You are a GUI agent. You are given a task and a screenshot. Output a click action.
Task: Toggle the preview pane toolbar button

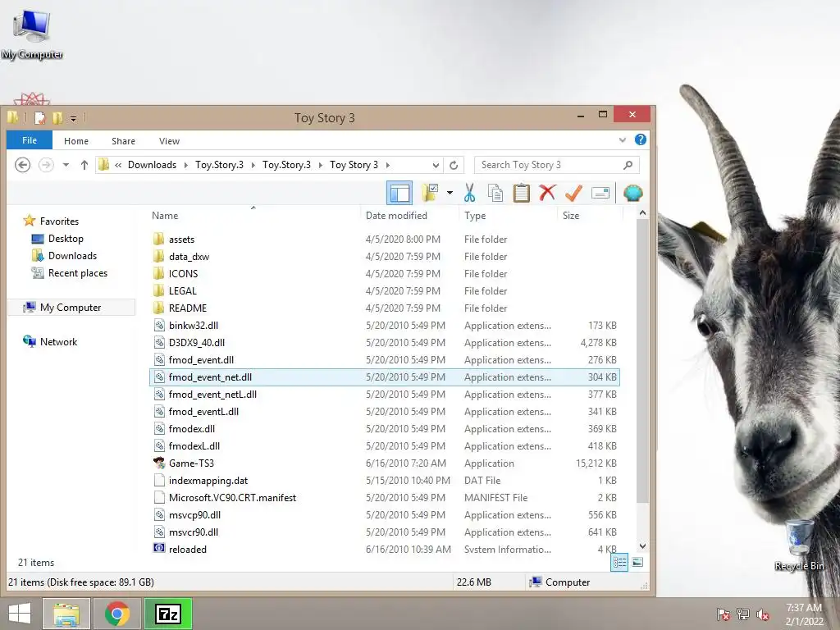[399, 193]
